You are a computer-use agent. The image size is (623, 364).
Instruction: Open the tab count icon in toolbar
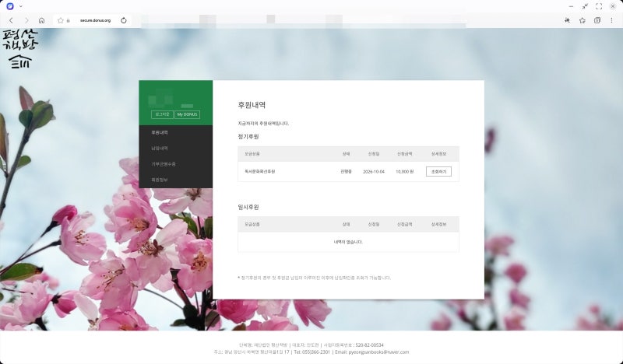coord(597,20)
